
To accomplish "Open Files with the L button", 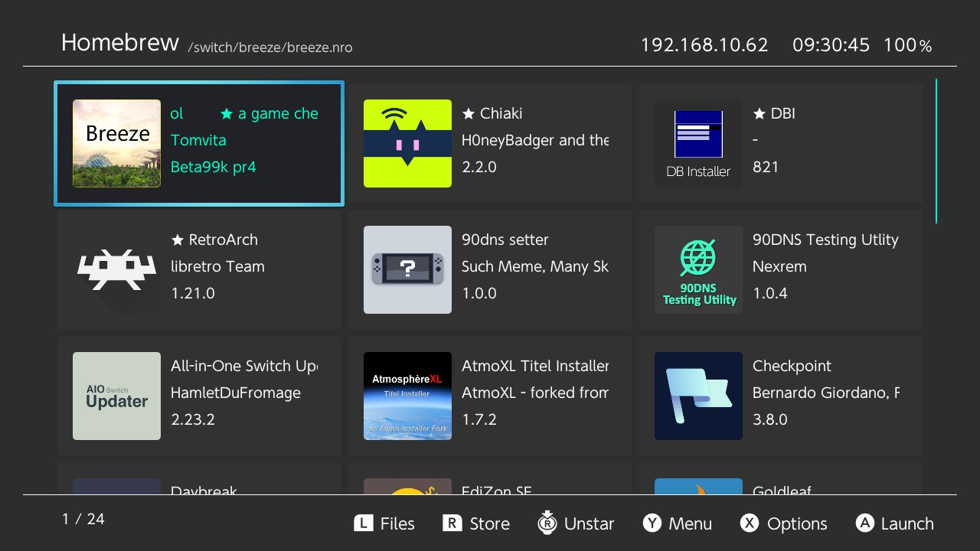I will point(384,523).
